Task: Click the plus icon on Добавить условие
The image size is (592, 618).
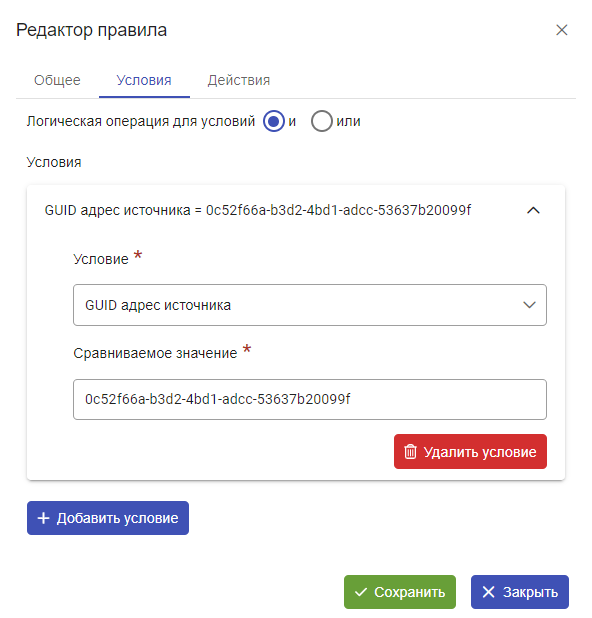Action: (43, 518)
